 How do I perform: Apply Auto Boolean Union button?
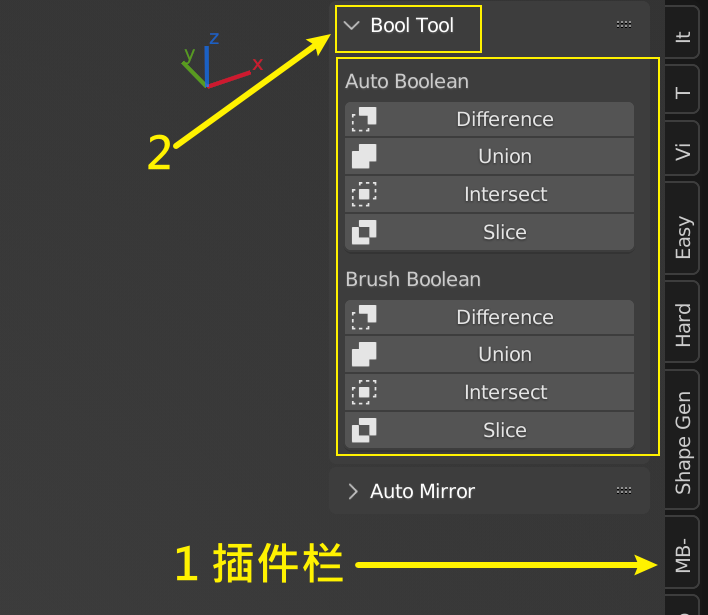489,156
